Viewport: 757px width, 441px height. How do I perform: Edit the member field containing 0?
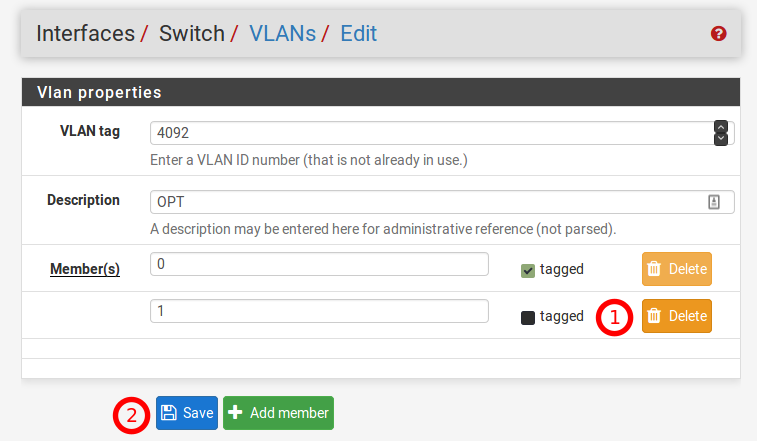(x=319, y=263)
